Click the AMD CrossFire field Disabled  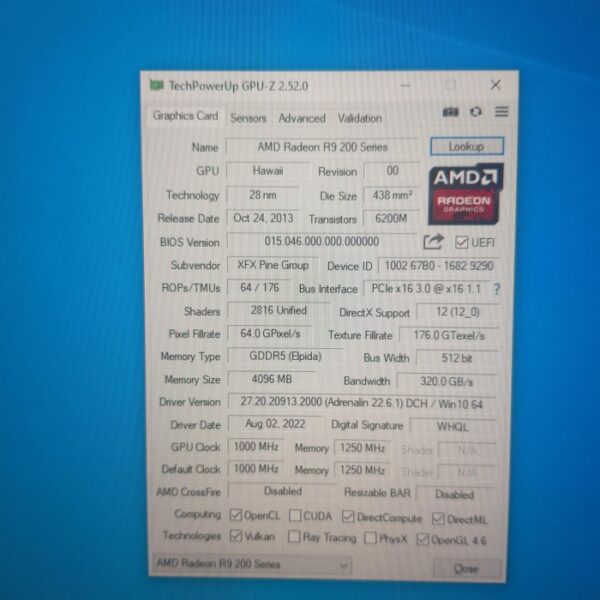point(282,491)
